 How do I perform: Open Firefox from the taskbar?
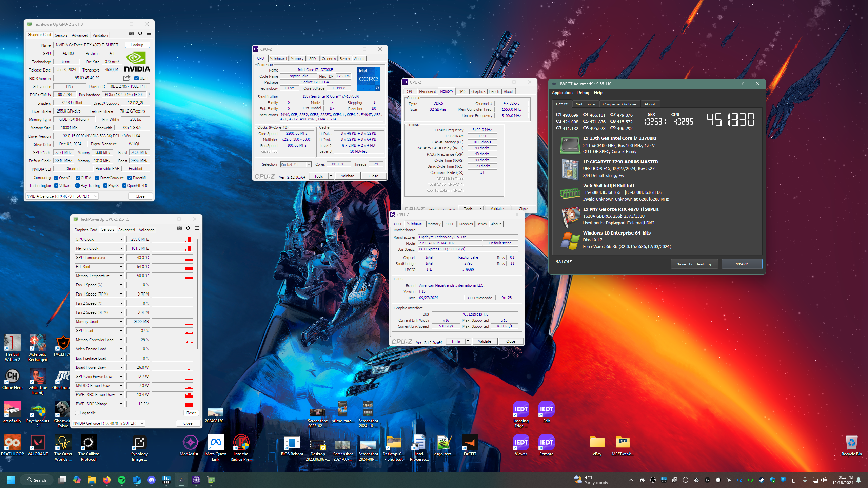click(107, 480)
